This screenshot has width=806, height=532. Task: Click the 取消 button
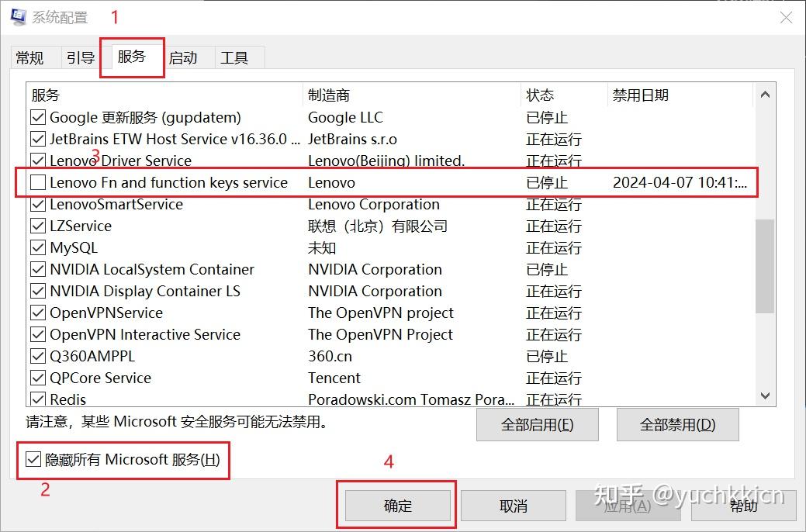[513, 506]
